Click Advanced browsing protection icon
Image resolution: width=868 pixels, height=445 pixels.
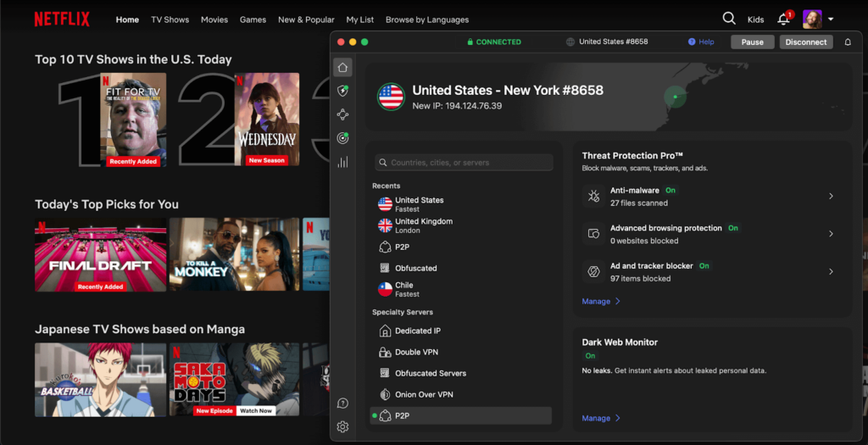593,234
